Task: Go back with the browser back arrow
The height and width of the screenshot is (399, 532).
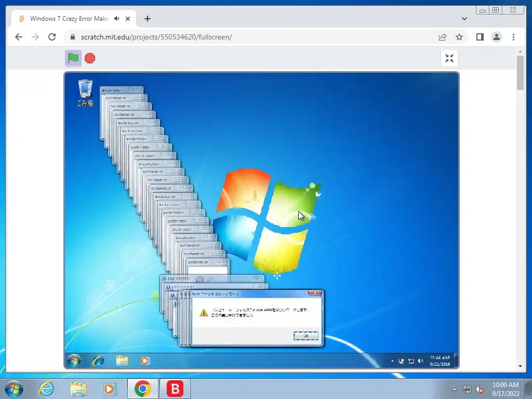Action: click(19, 37)
